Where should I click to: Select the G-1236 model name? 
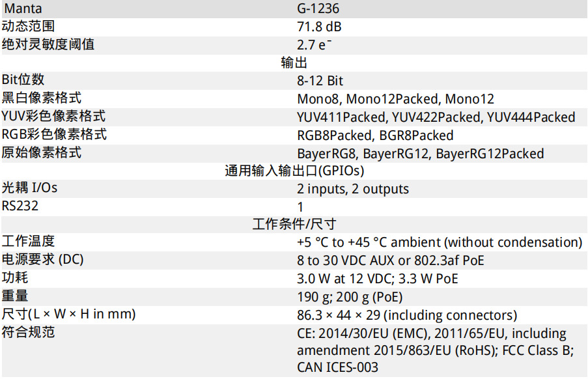(x=318, y=8)
